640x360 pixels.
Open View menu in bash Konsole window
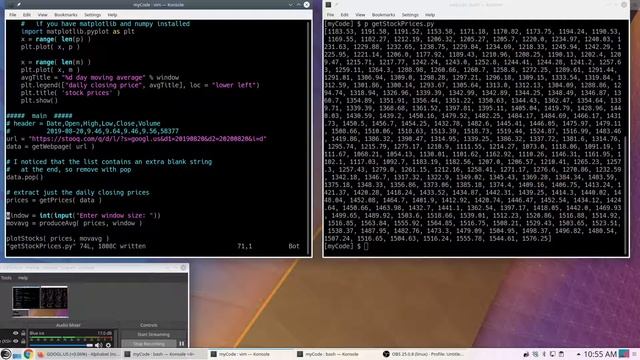[x=360, y=15]
